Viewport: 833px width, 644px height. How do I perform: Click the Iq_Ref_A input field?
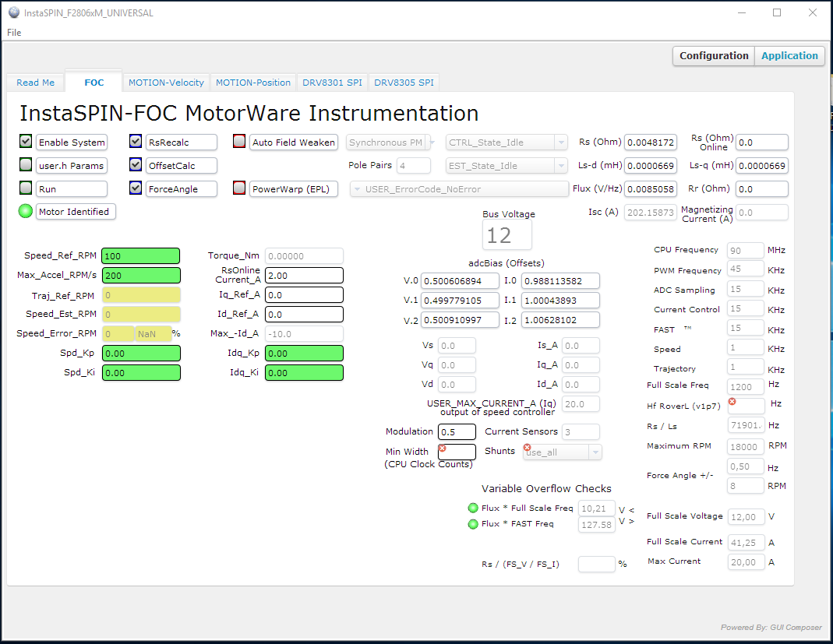[x=304, y=295]
